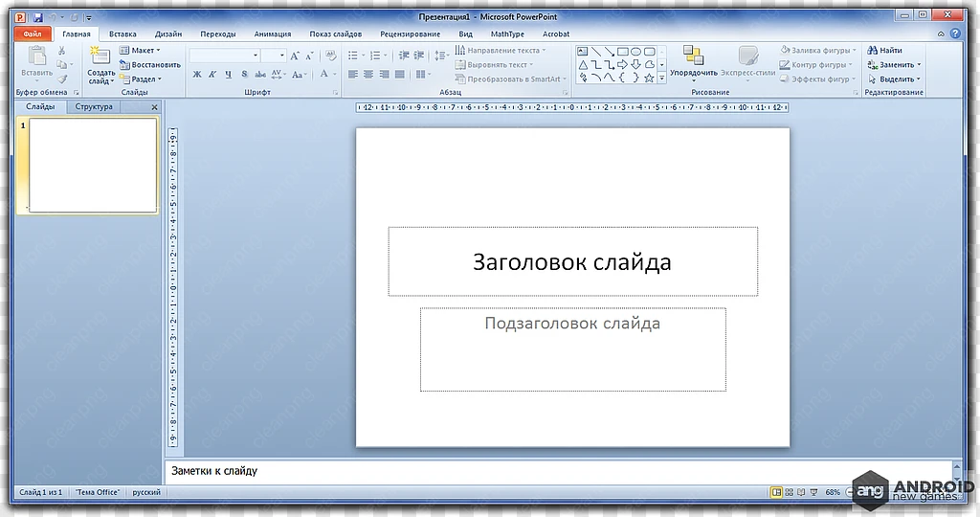Click the Заголовок слайда title placeholder
980x517 pixels.
click(x=572, y=261)
